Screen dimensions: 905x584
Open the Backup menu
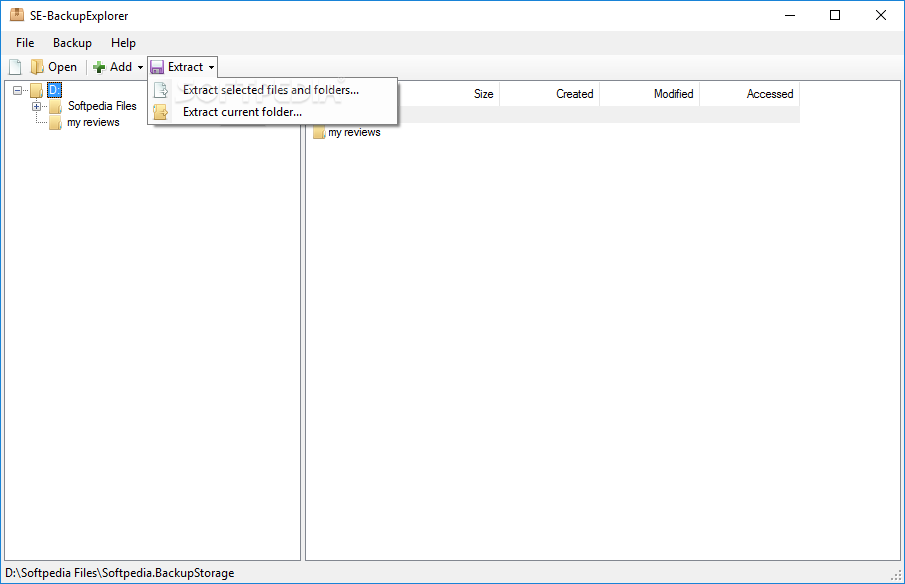(x=72, y=43)
